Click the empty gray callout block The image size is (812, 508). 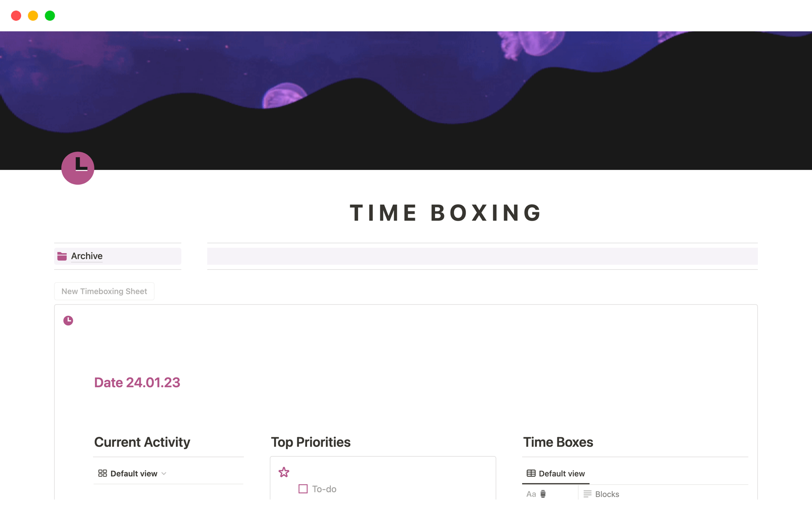(482, 256)
